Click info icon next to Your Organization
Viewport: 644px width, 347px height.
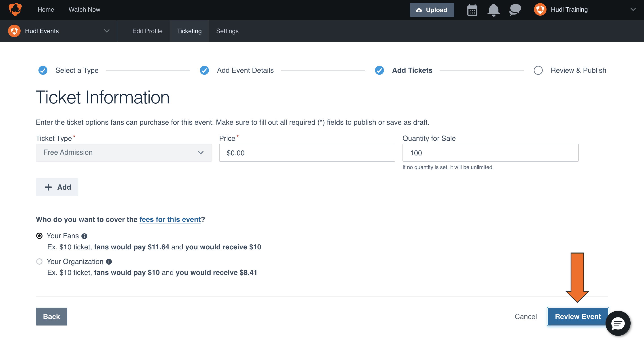coord(109,262)
